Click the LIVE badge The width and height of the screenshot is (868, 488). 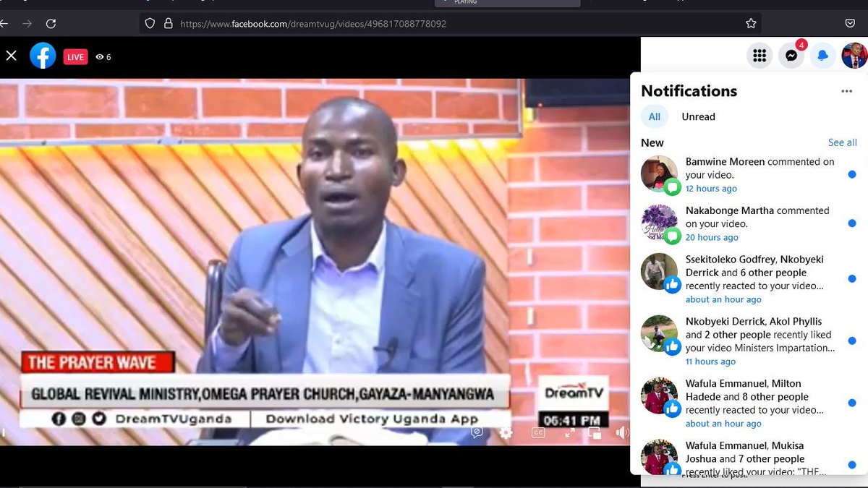pos(75,57)
